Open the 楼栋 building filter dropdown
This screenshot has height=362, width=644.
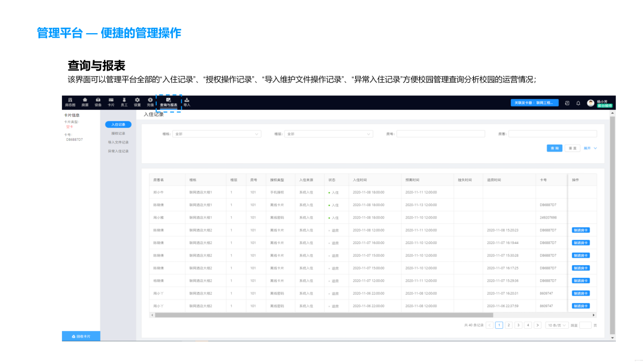tap(216, 134)
